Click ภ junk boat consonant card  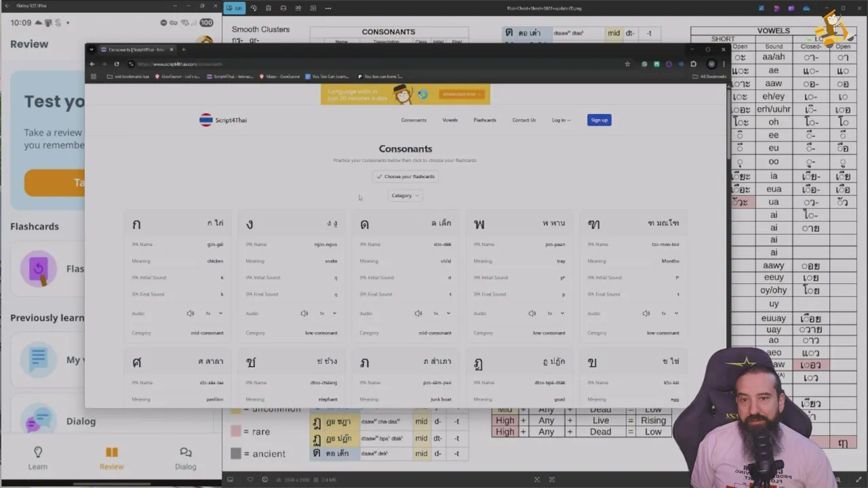[x=406, y=378]
